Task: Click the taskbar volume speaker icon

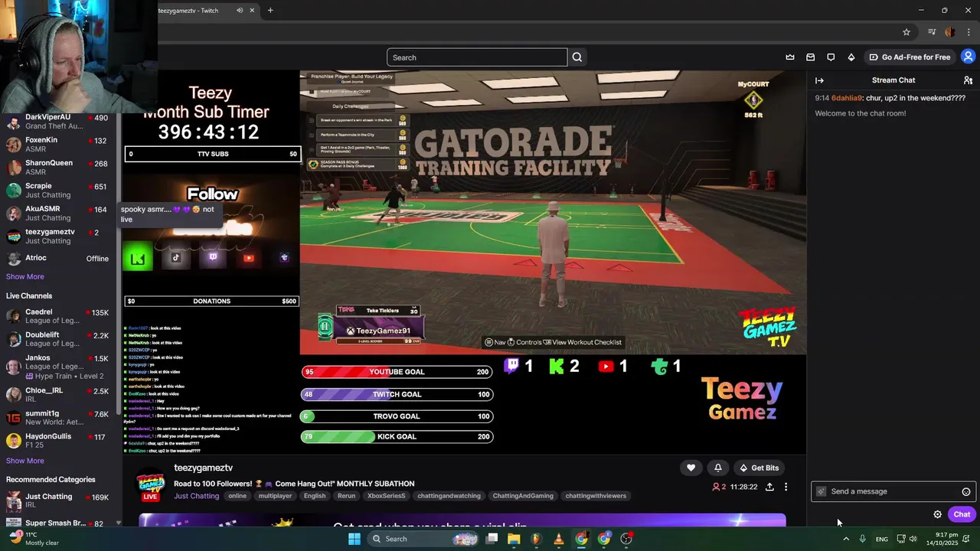Action: click(913, 539)
